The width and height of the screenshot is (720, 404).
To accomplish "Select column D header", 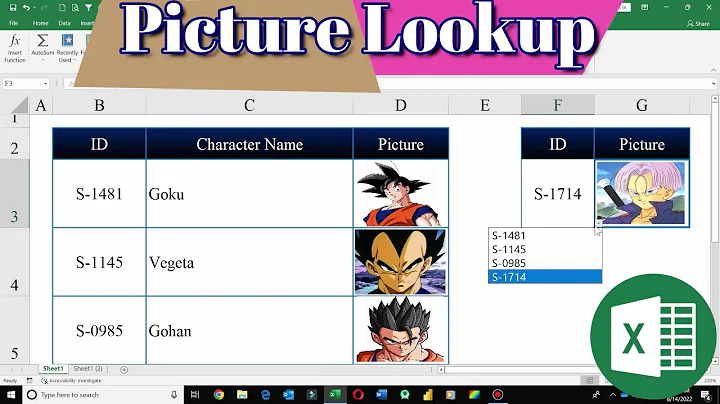I will 400,105.
